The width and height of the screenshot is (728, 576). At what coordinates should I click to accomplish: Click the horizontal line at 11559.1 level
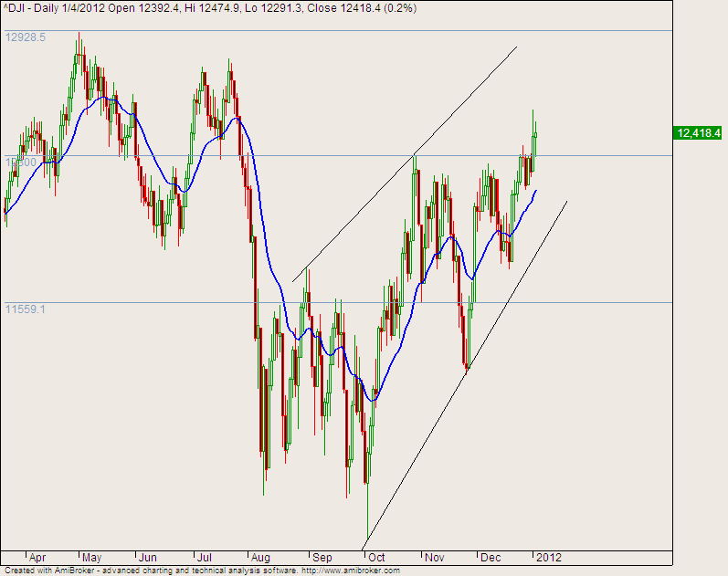click(594, 302)
